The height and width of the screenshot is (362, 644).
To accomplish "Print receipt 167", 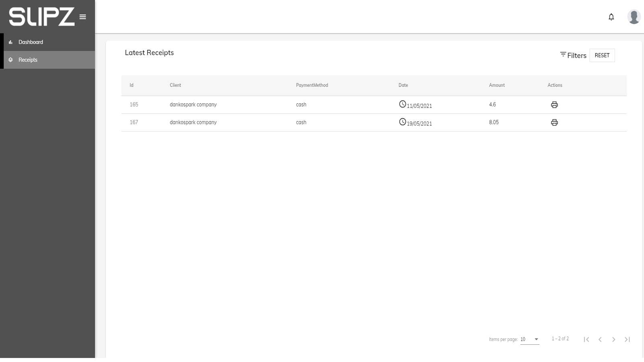I will click(x=554, y=122).
